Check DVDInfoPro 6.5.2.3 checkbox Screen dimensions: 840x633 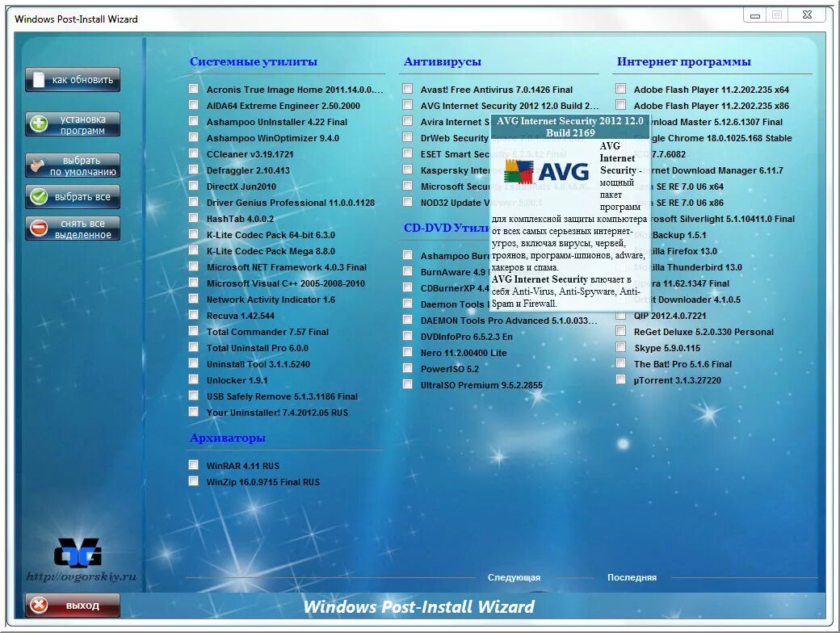(408, 335)
